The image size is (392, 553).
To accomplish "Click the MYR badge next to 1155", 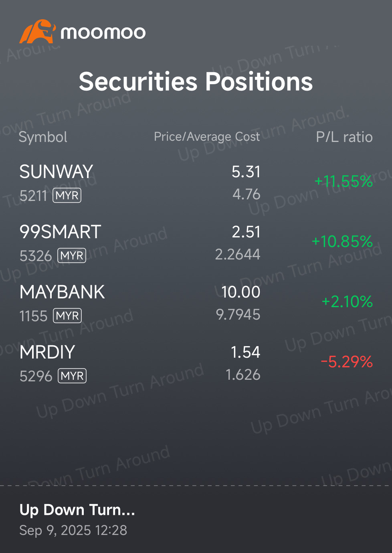I will point(67,316).
